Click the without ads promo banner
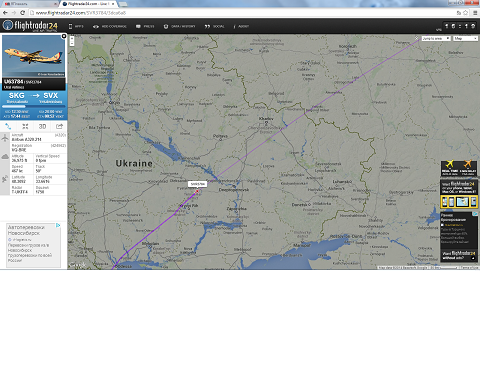480x372 pixels. [x=459, y=256]
